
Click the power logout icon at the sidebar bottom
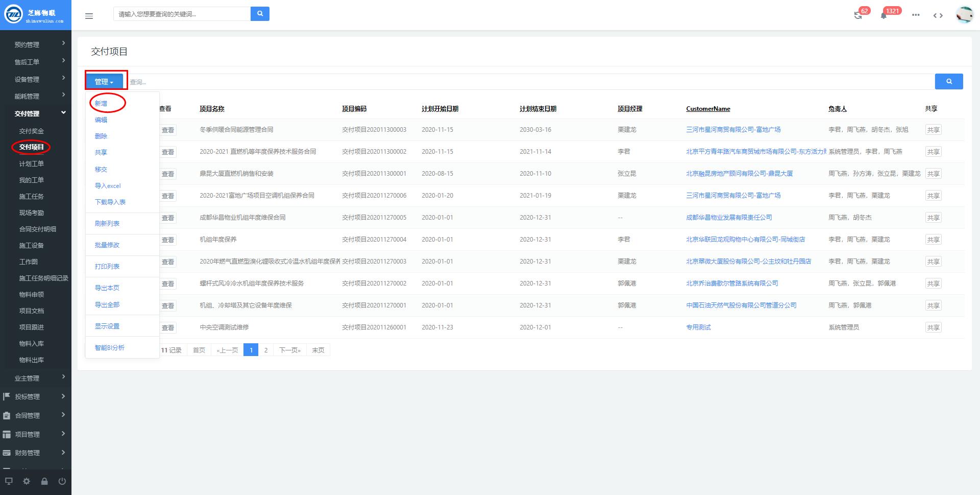(62, 481)
